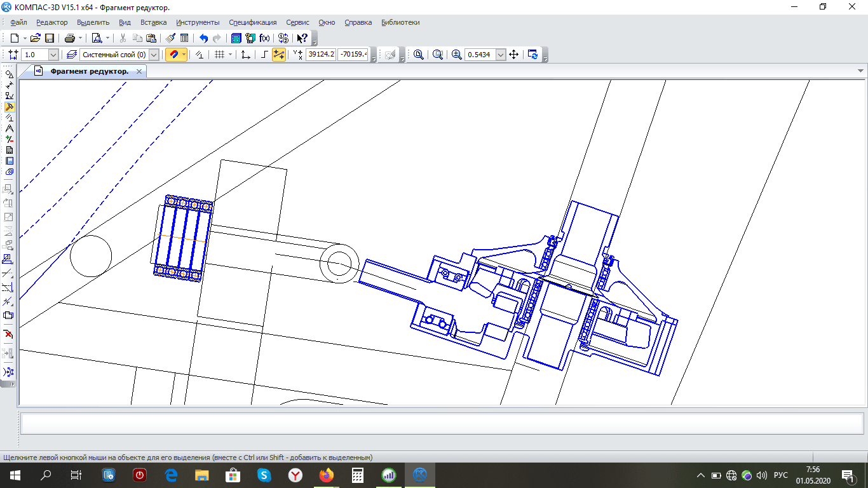Click the Save document icon

pos(49,38)
